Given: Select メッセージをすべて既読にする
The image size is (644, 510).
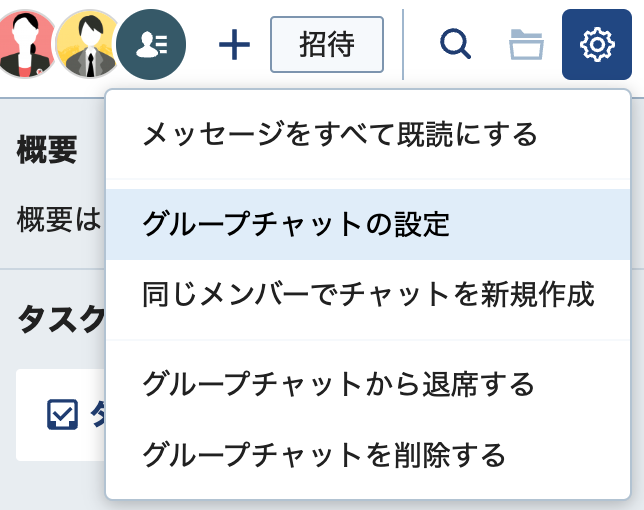Looking at the screenshot, I should (x=340, y=134).
